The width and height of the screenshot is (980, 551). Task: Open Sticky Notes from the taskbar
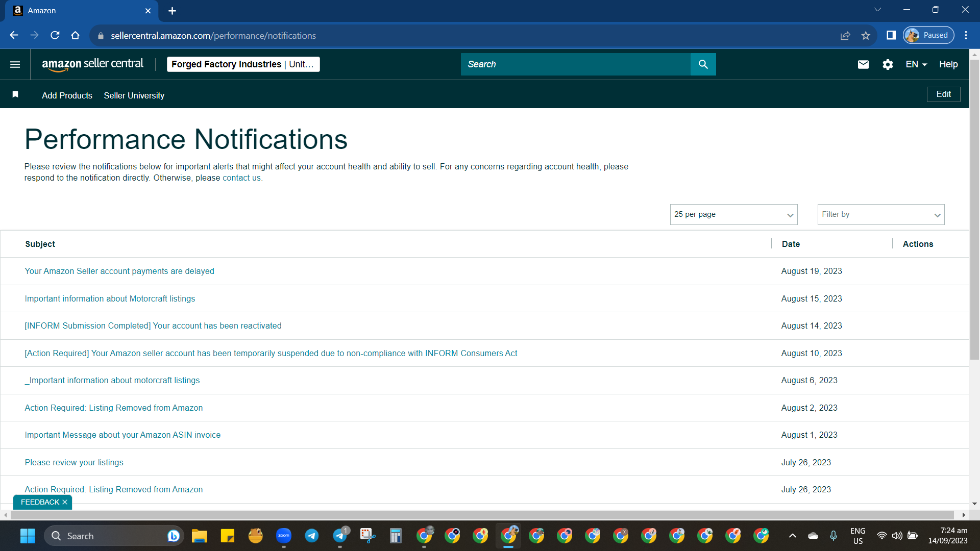pos(227,536)
